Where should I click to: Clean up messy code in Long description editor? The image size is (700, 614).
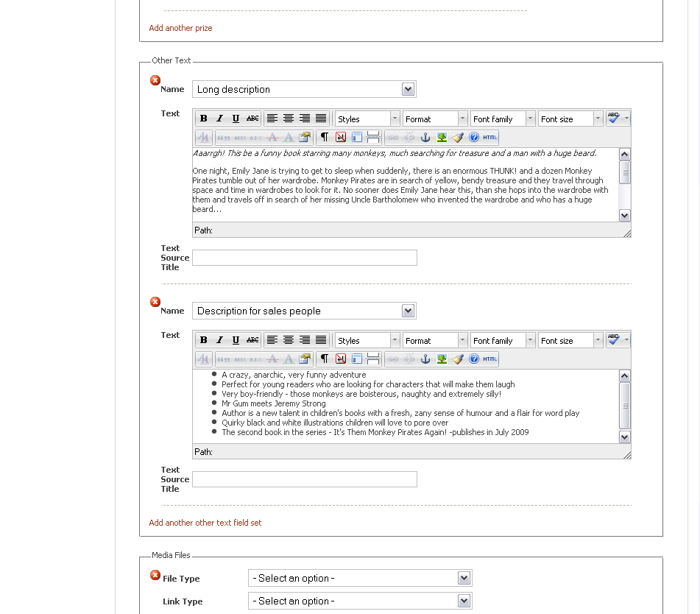[x=458, y=137]
